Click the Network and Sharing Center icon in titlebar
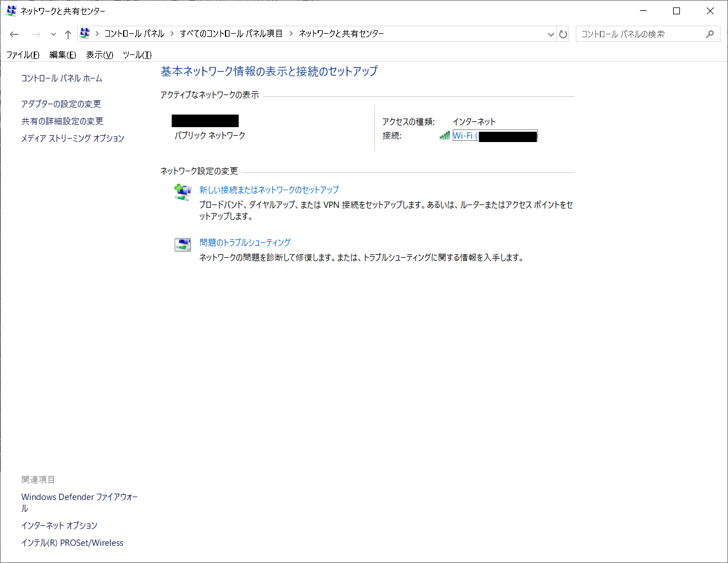Screen dimensions: 728x563 point(10,10)
